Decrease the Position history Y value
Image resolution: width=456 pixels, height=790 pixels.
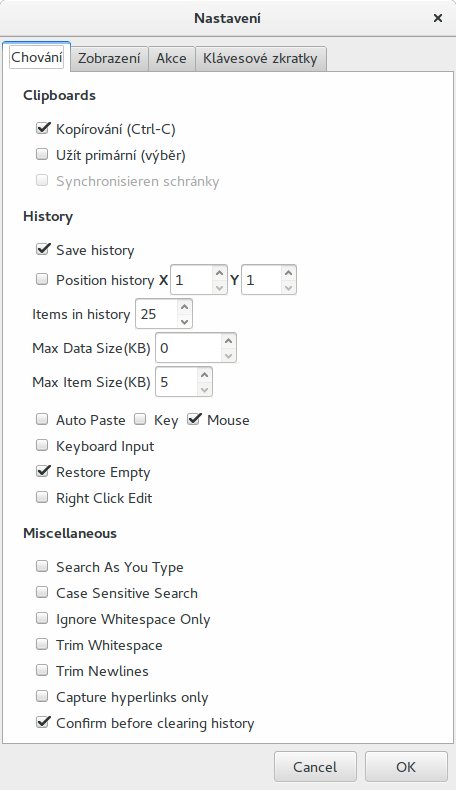coord(288,287)
